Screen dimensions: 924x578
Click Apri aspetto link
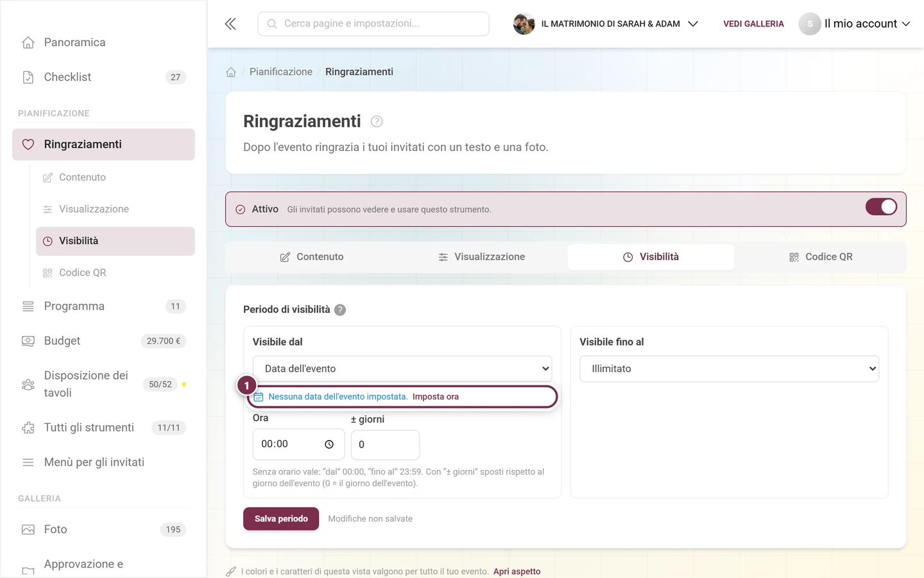pyautogui.click(x=517, y=572)
